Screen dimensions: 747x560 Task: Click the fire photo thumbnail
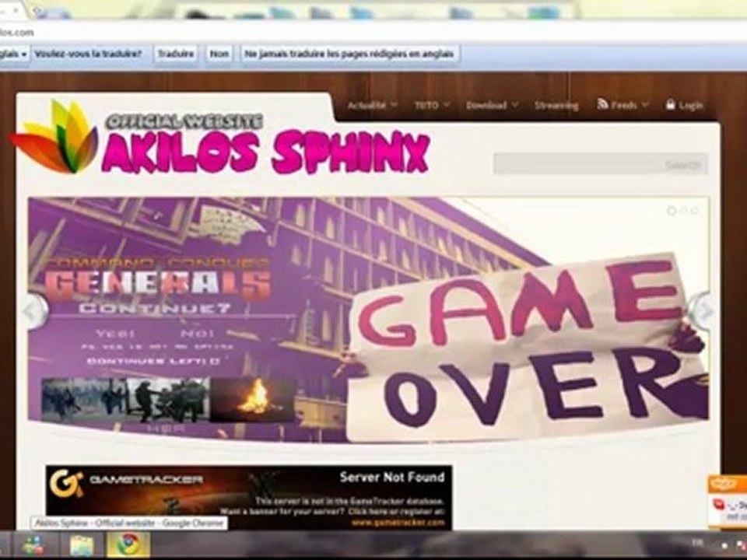(x=252, y=400)
